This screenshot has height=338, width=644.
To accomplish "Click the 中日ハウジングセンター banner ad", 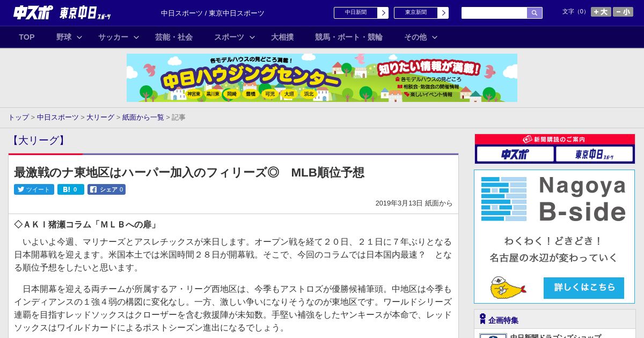I will tap(322, 78).
